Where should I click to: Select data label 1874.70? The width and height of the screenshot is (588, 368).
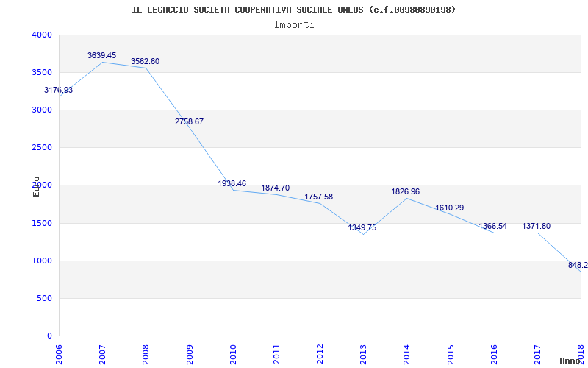(276, 188)
